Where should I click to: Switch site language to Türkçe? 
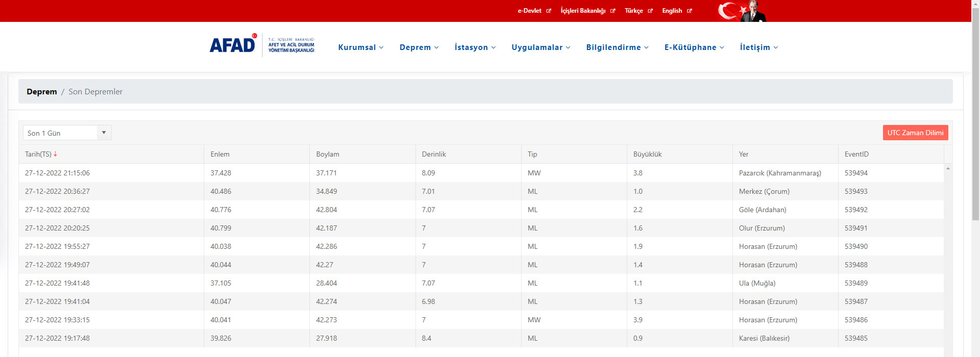tap(638, 11)
